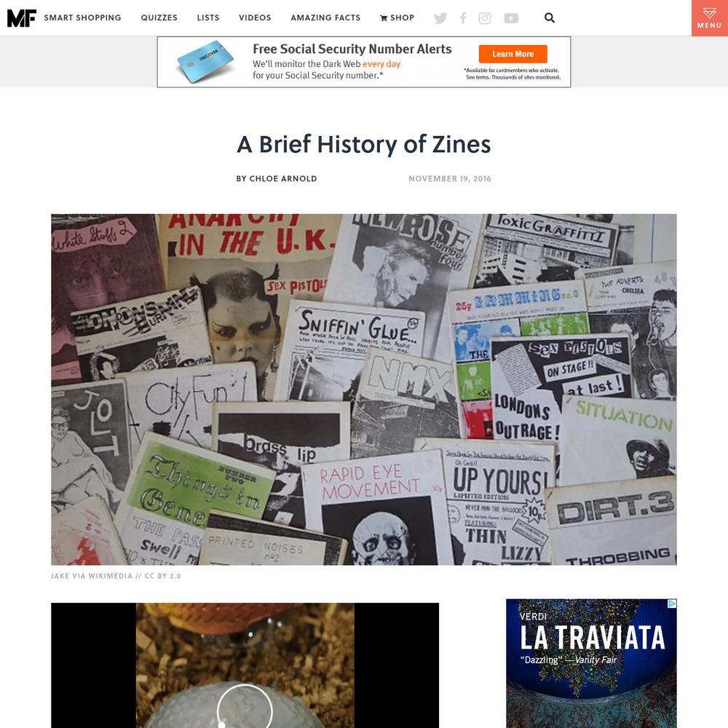Click the AdChoices icon on La Traviata ad

[672, 604]
